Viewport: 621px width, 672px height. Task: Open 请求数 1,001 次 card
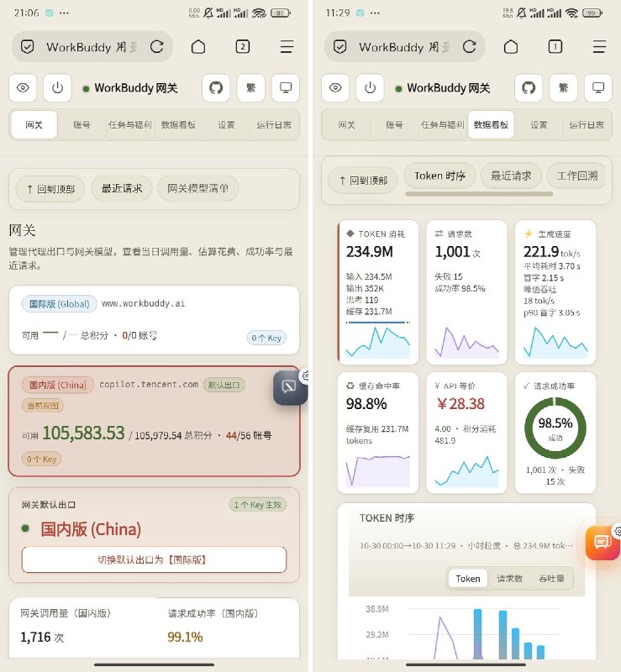click(x=466, y=292)
